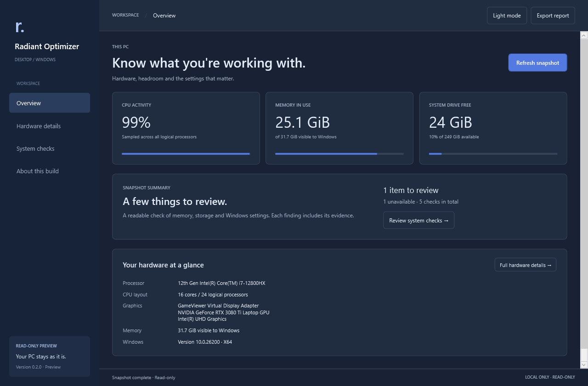Screen dimensions: 588x386
Task: Click the Refresh snapshot button
Action: [x=537, y=62]
